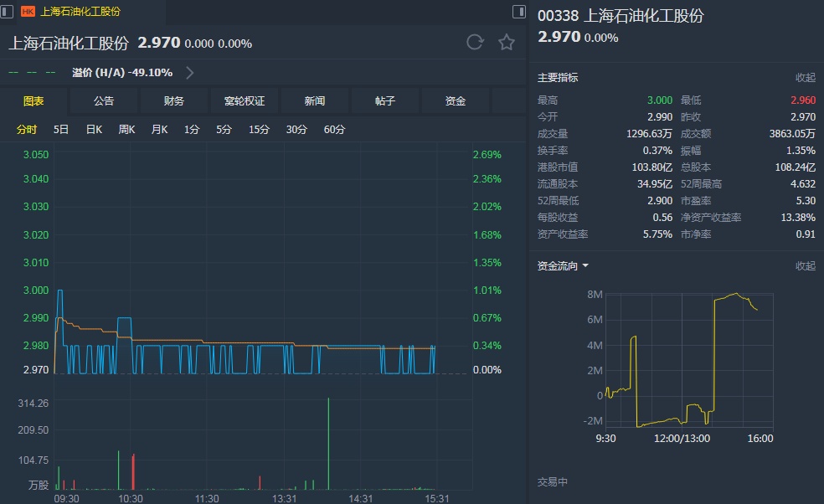Click the 52周最低 value 2.900
This screenshot has height=504, width=824.
[660, 201]
